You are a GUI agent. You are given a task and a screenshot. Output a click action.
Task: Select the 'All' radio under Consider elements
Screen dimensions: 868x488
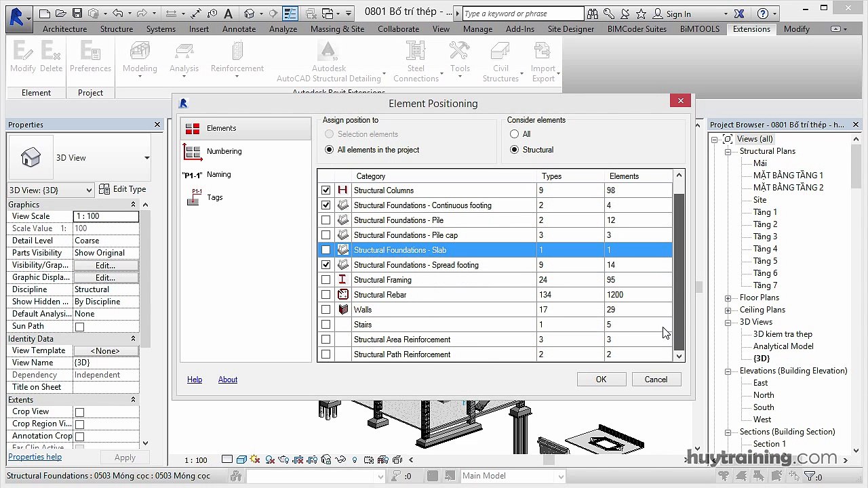[x=514, y=134]
